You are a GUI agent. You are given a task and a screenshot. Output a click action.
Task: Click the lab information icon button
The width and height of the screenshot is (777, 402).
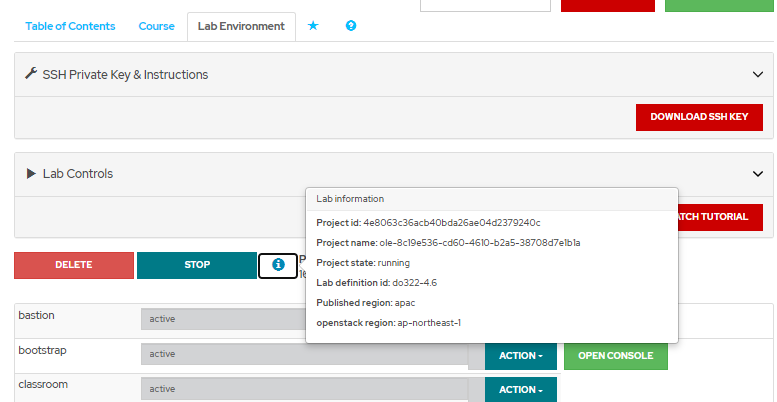click(x=278, y=265)
